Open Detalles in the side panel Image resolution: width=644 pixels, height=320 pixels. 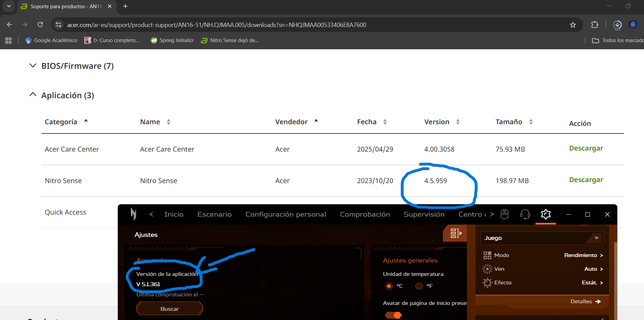pyautogui.click(x=585, y=302)
